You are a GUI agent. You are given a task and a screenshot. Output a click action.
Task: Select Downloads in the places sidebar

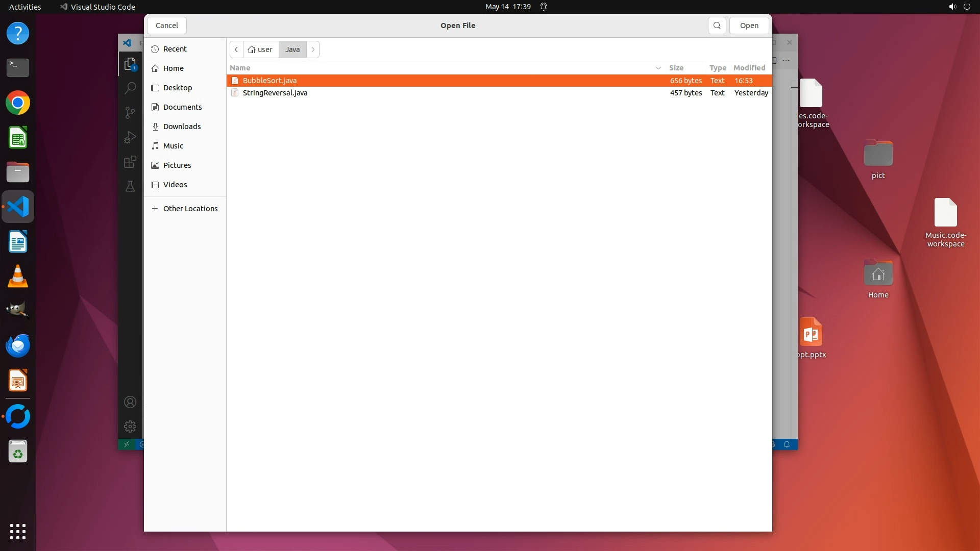pos(182,127)
